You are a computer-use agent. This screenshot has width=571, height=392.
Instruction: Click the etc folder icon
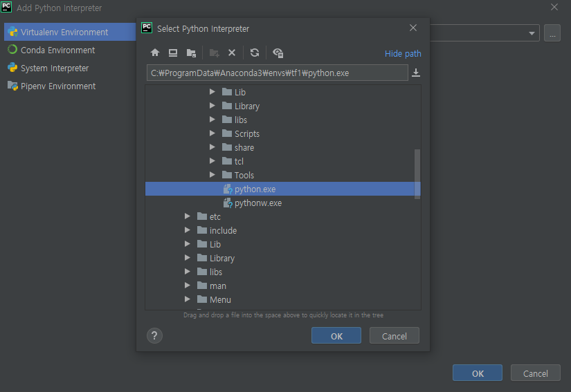point(202,216)
